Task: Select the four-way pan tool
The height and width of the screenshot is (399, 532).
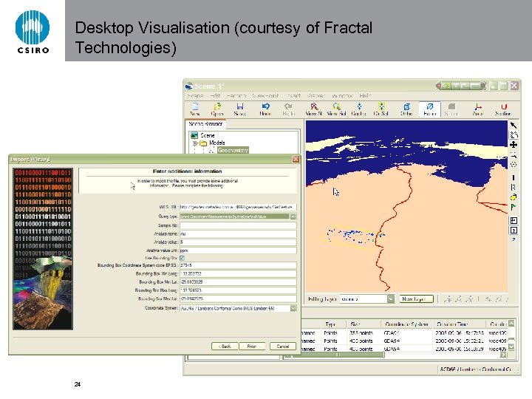Action: [514, 145]
